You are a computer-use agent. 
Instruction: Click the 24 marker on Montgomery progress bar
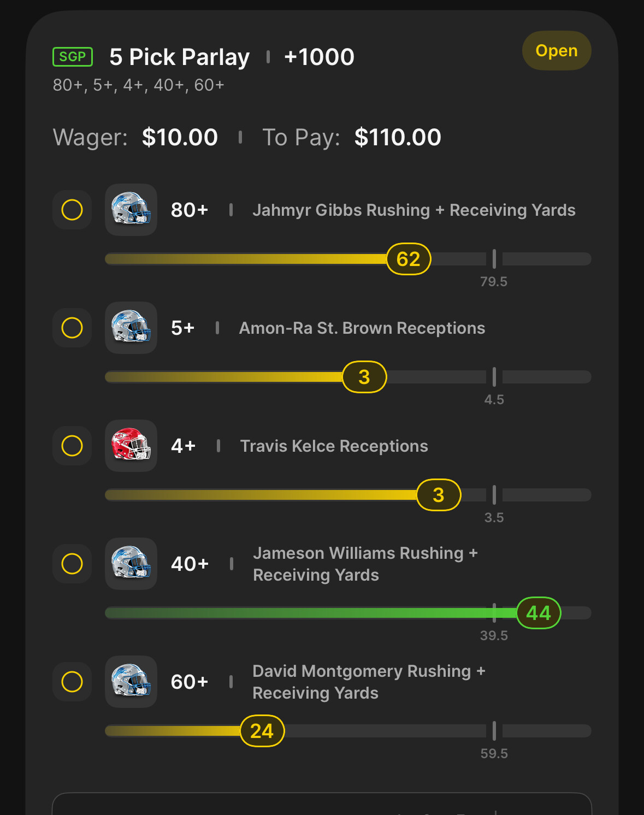point(262,731)
